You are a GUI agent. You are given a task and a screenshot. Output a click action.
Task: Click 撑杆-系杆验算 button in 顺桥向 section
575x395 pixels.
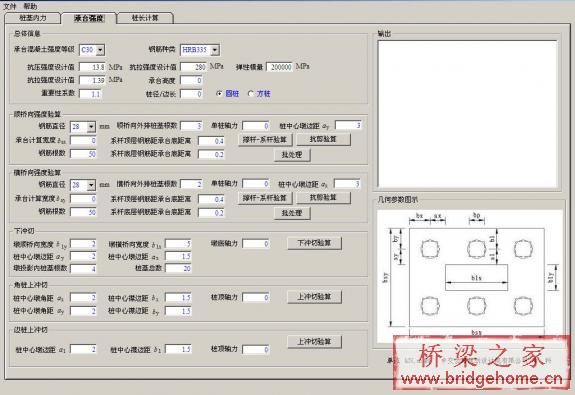pos(265,140)
